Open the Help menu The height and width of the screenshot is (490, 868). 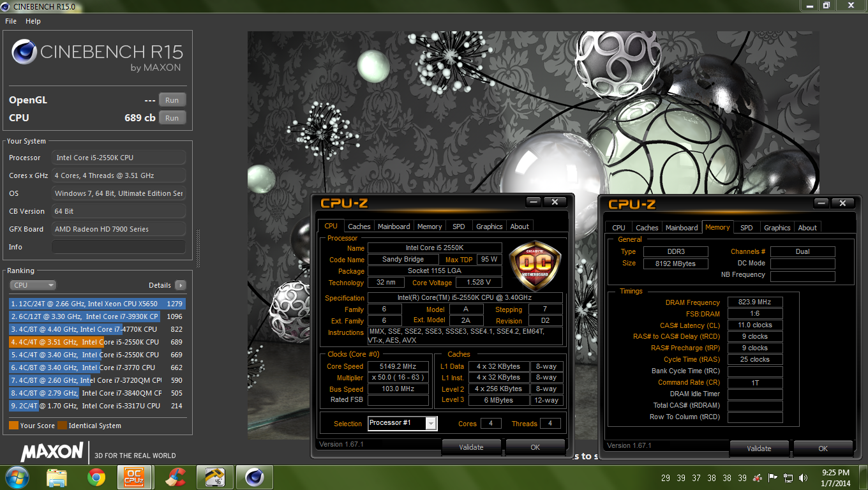[x=33, y=21]
